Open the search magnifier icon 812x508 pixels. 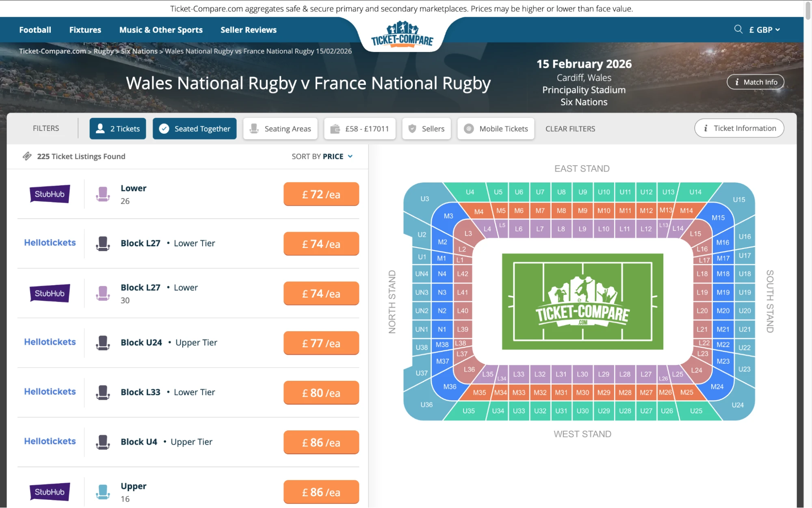pos(738,29)
